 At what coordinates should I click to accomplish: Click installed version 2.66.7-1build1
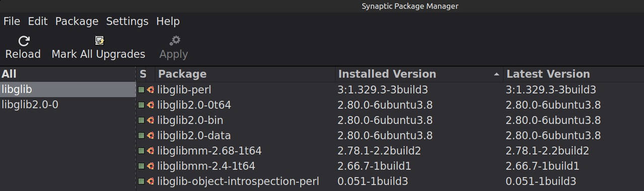point(374,166)
